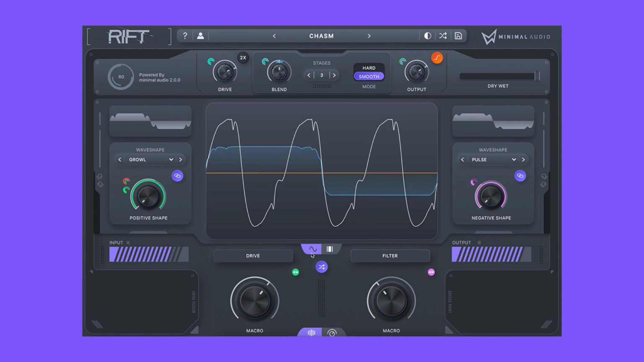Click the user account icon in the toolbar
Image resolution: width=644 pixels, height=362 pixels.
point(200,36)
